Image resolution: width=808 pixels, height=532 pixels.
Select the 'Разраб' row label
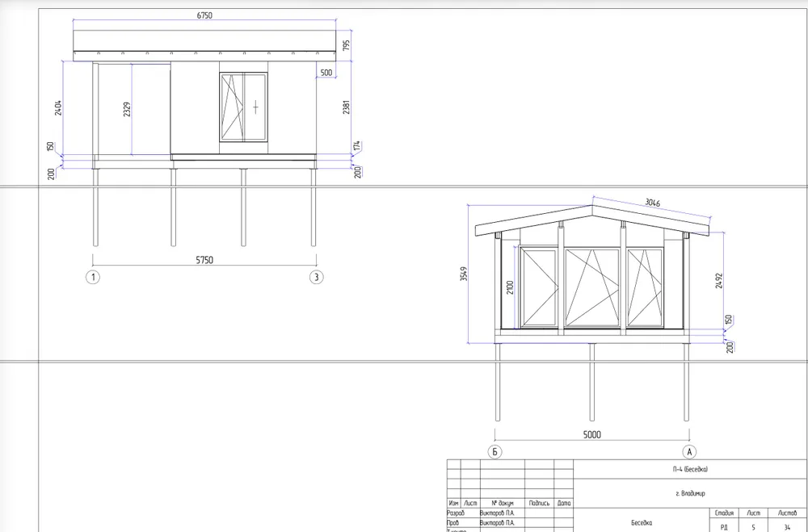click(x=456, y=513)
